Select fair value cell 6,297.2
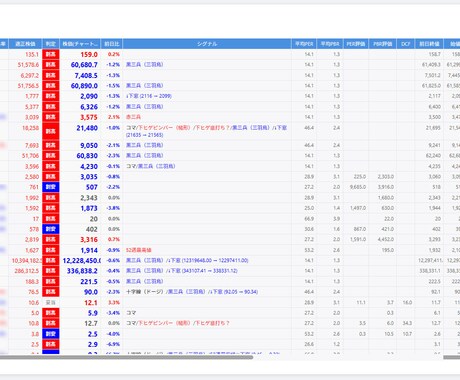 [30, 76]
